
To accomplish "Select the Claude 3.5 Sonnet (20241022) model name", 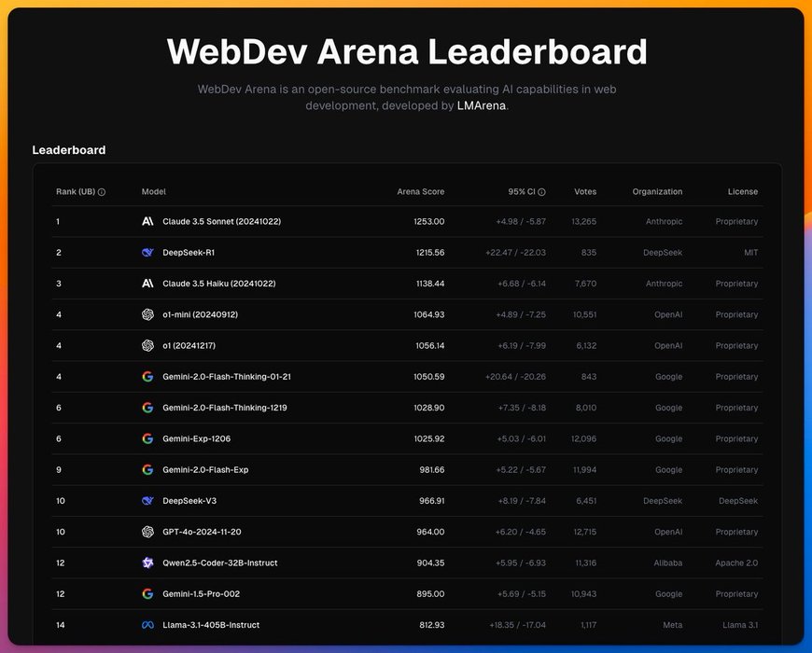I will point(221,221).
